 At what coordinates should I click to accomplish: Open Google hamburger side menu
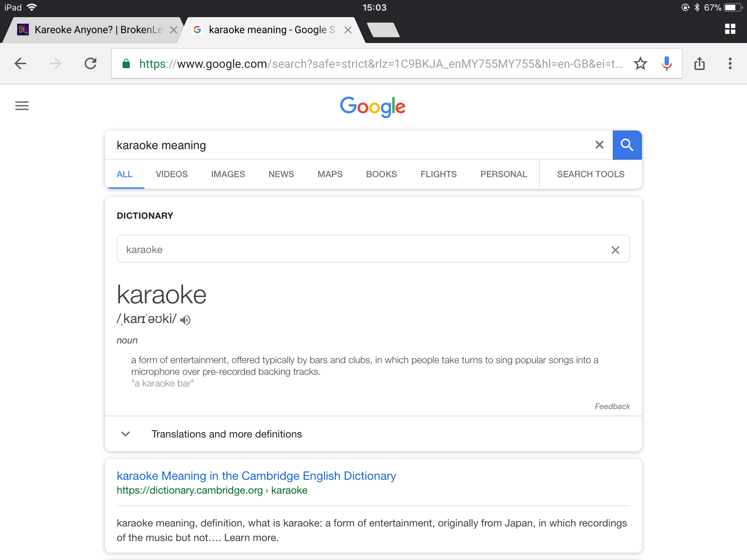(x=22, y=106)
